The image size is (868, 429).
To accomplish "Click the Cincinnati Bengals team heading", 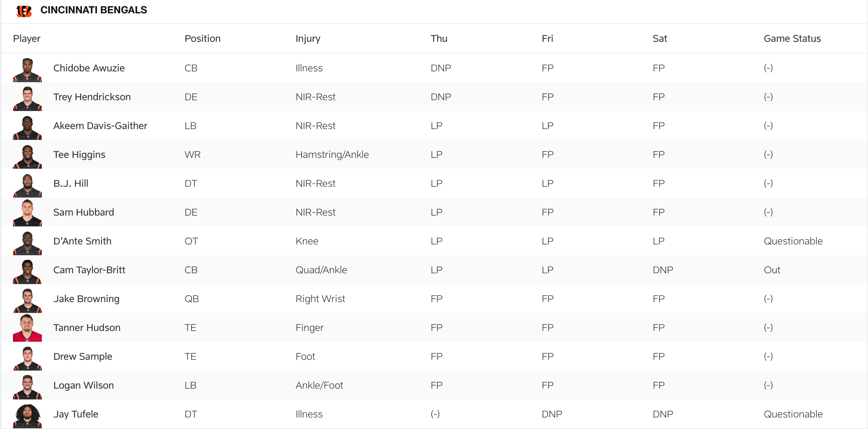I will [93, 10].
